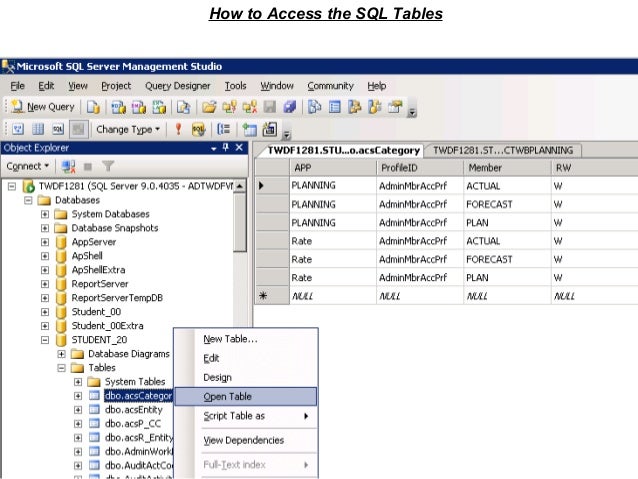
Task: Open the Window menu
Action: tap(277, 86)
